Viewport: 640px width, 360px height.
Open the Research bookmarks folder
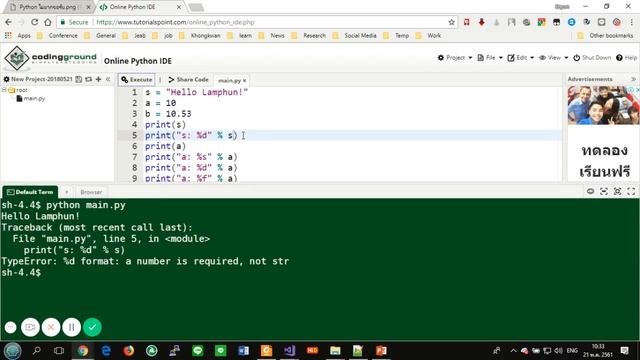tap(309, 36)
